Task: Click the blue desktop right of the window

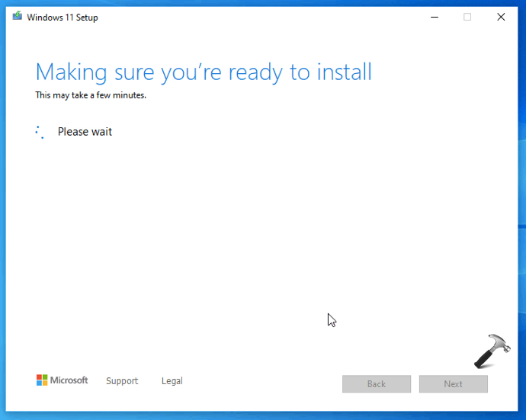Action: pos(521,152)
